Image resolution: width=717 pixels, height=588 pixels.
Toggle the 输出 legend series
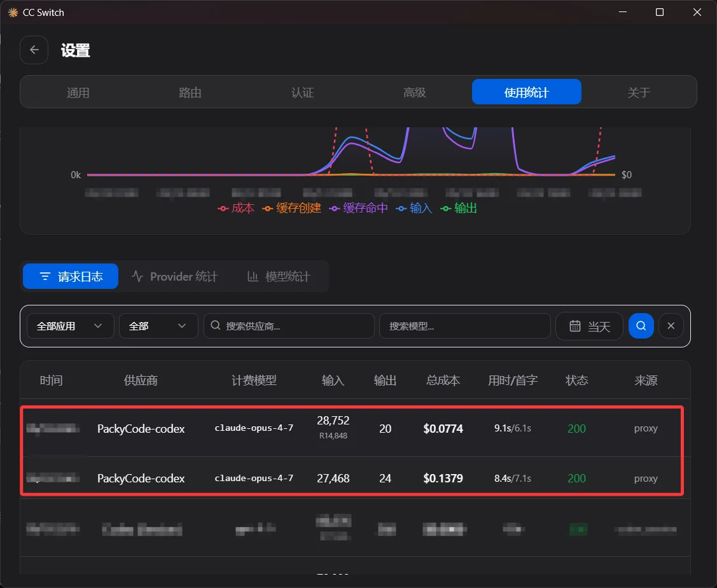point(459,209)
